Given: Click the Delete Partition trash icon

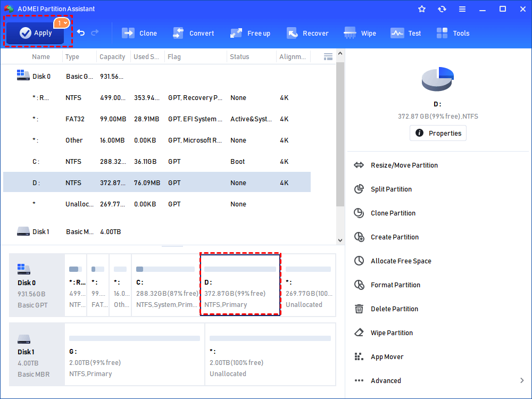Looking at the screenshot, I should point(359,309).
